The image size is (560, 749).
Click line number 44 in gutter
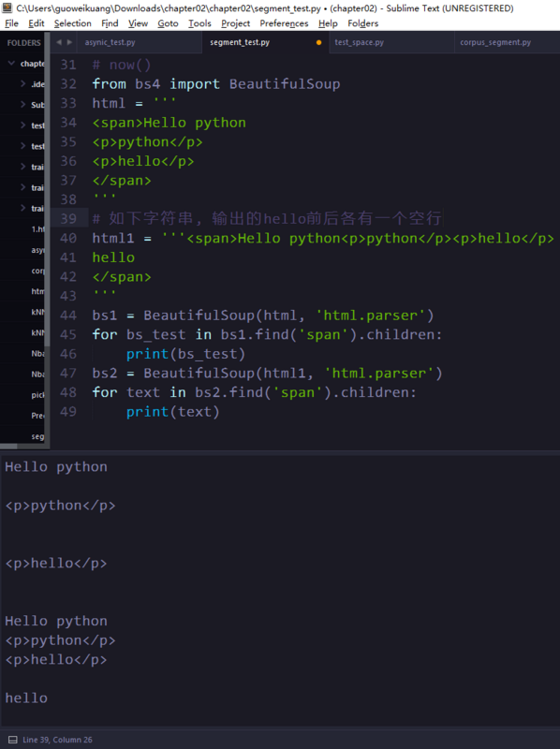click(68, 316)
